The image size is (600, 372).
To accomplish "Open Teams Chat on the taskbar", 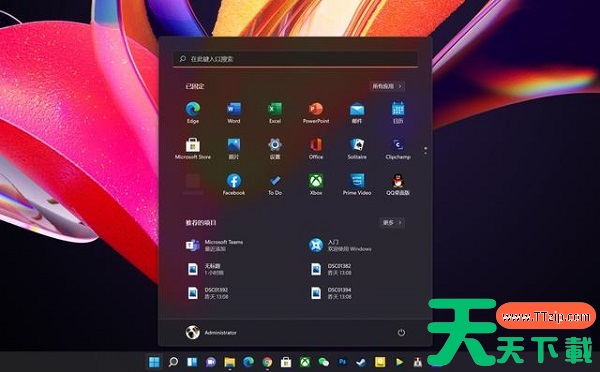I will (x=210, y=362).
